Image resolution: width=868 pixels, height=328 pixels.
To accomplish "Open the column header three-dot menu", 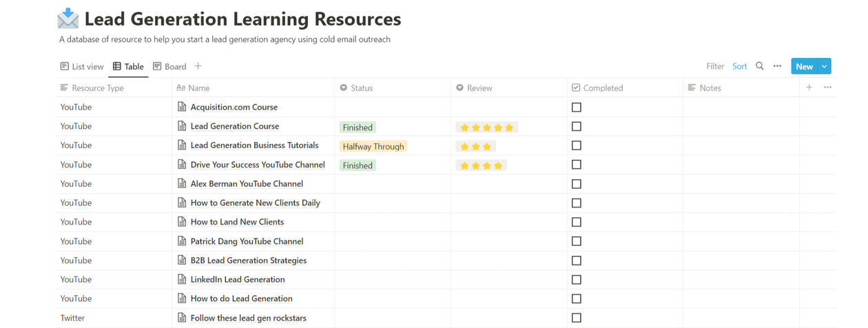I will coord(827,88).
